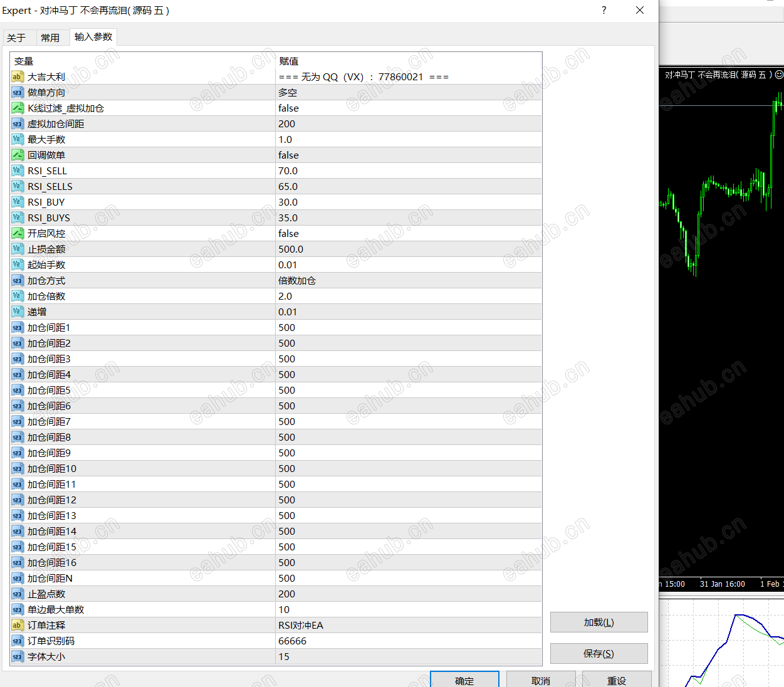784x687 pixels.
Task: Click the string icon beside 订单注释
Action: 18,625
